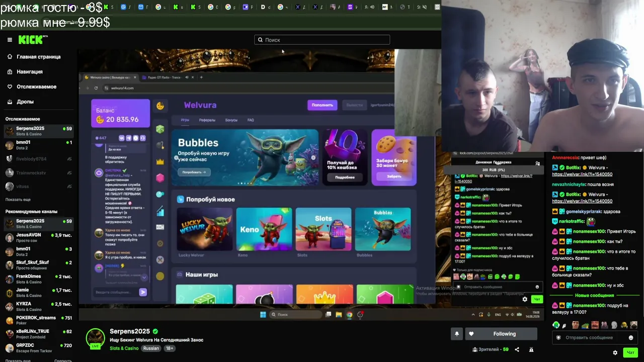This screenshot has width=644, height=362.
Task: Expand the followed channels with Показать еще
Action: click(x=18, y=200)
